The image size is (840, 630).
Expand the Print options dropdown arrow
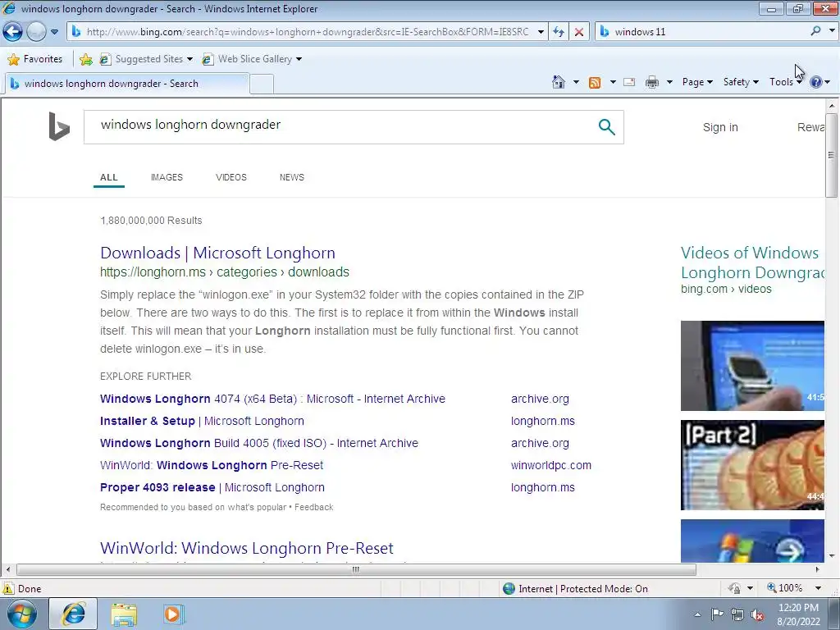click(669, 82)
